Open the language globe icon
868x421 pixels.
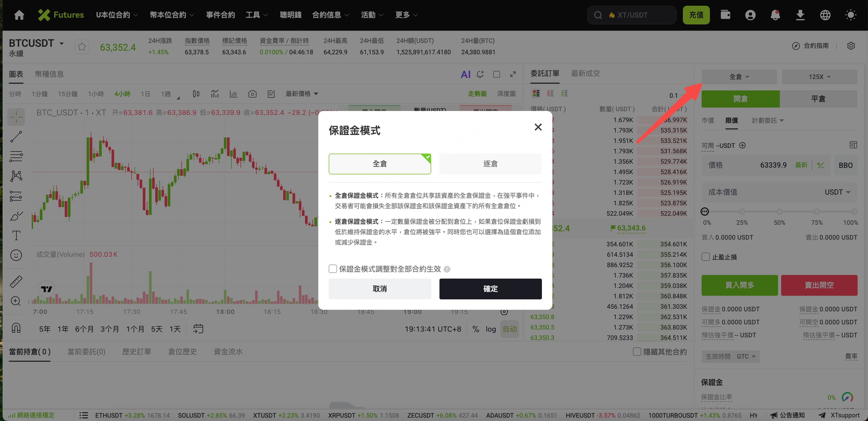tap(825, 15)
